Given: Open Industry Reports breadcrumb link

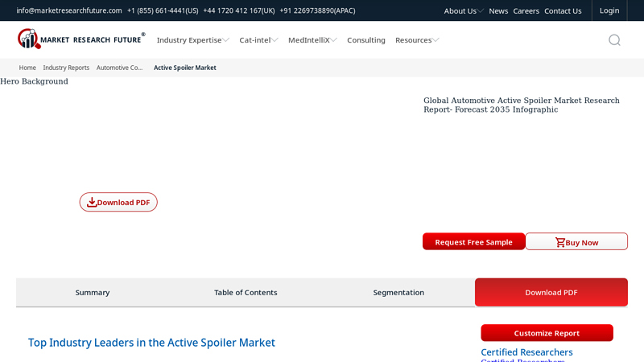Looking at the screenshot, I should click(66, 68).
